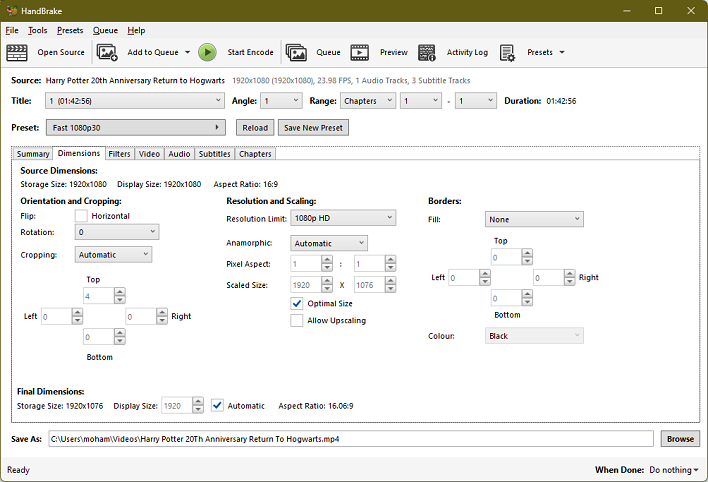Viewport: 708px width, 482px height.
Task: Open the Queue menu in menu bar
Action: [105, 30]
